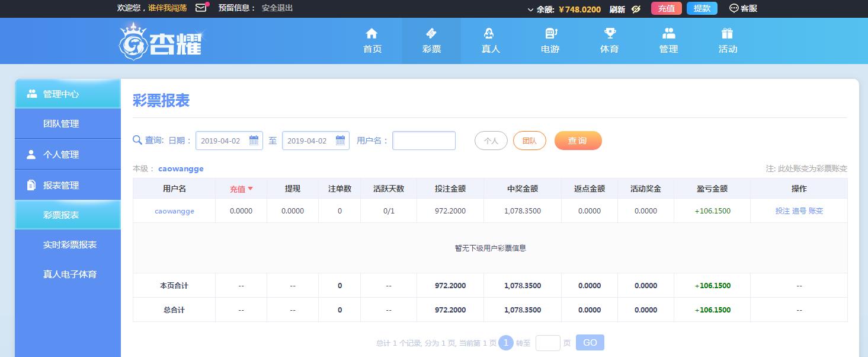Sort table by 充值 column arrow

point(250,189)
